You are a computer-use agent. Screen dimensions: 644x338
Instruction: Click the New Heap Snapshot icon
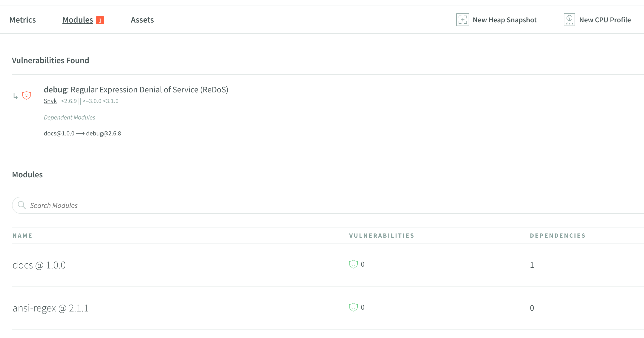click(x=463, y=20)
